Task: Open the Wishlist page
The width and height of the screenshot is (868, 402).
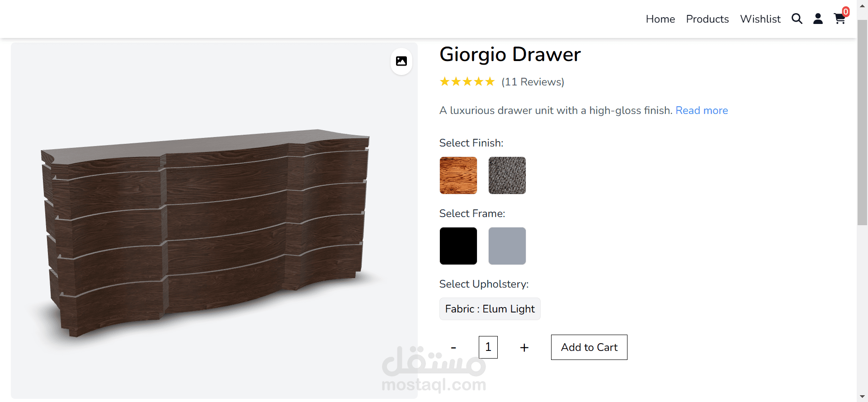Action: tap(760, 19)
